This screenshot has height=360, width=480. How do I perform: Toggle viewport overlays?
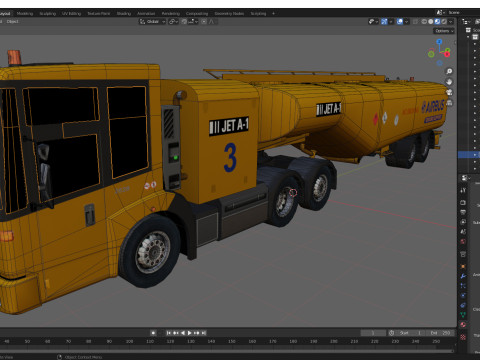click(399, 21)
